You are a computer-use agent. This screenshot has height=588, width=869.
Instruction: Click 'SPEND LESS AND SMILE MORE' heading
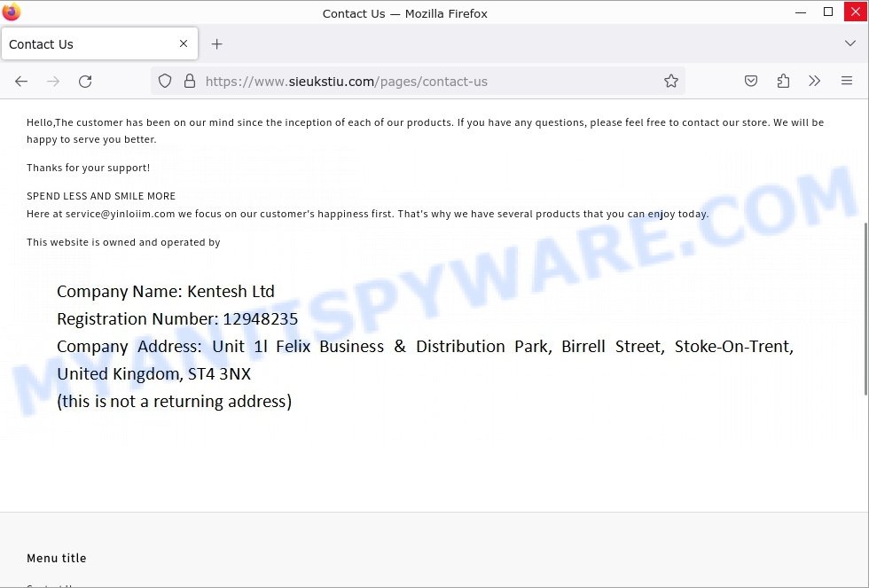pos(101,196)
